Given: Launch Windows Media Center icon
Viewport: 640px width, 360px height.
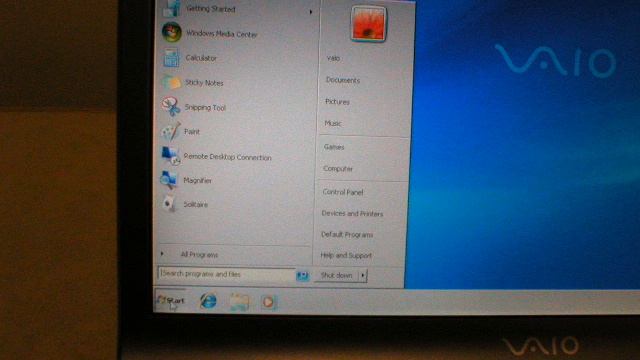Looking at the screenshot, I should 171,33.
